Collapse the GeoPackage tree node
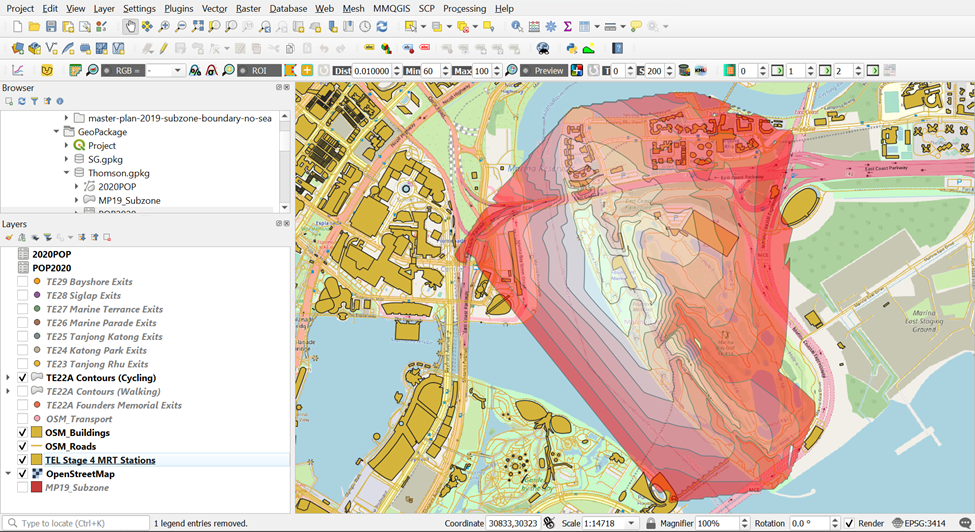Image resolution: width=975 pixels, height=532 pixels. [x=56, y=131]
